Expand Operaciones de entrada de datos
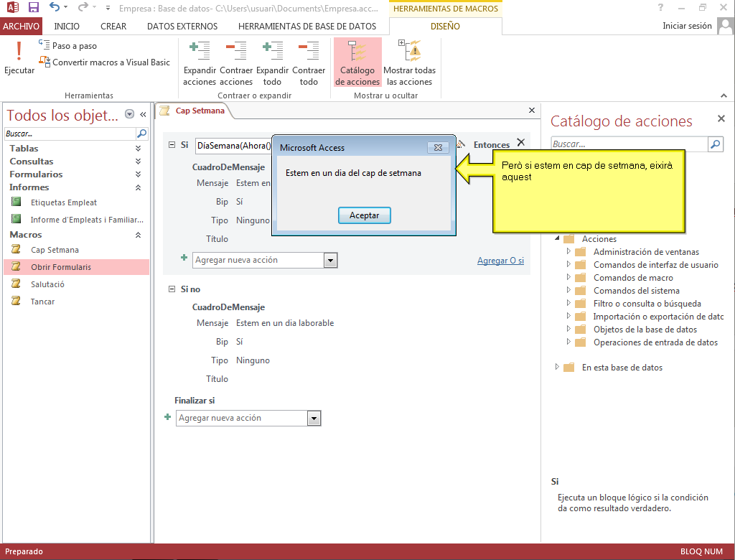The height and width of the screenshot is (560, 735). pyautogui.click(x=568, y=342)
